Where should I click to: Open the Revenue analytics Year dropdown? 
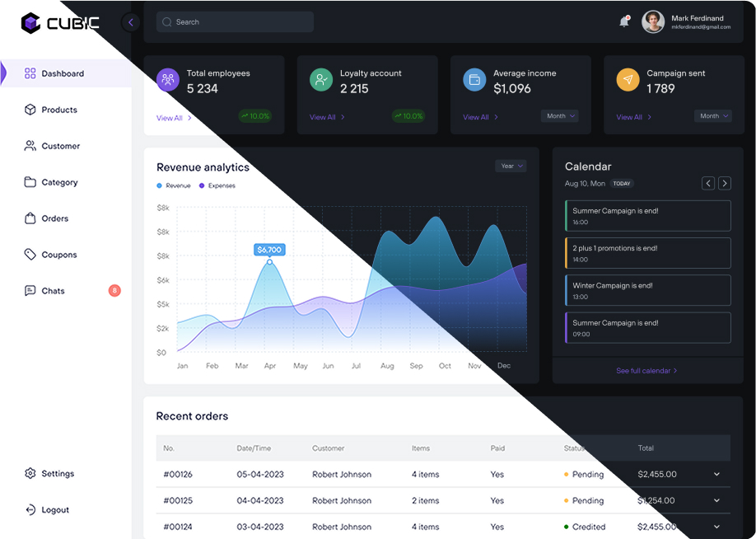[x=511, y=166]
